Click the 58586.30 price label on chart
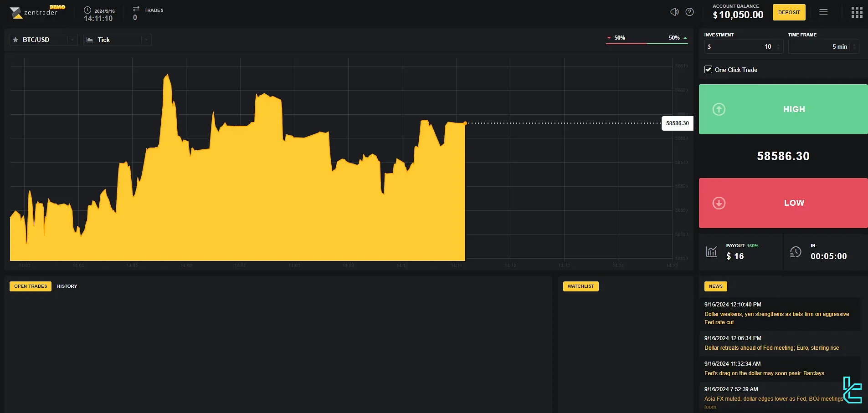 point(677,123)
